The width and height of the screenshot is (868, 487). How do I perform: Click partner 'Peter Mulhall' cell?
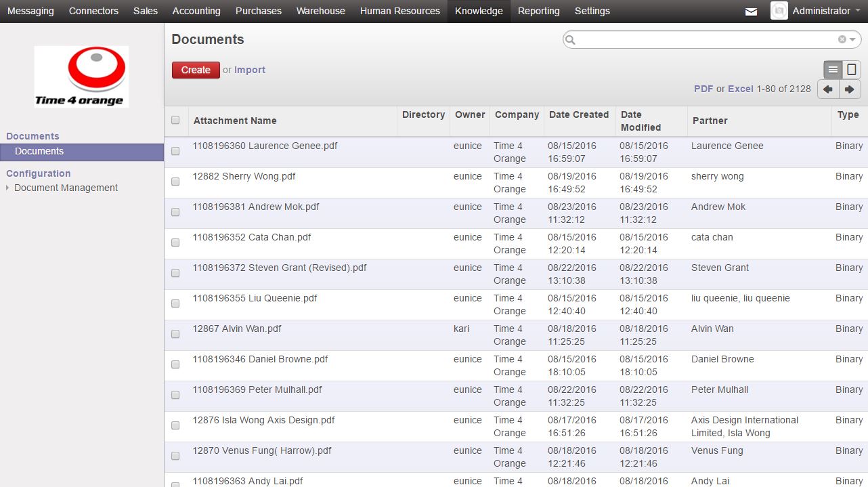pyautogui.click(x=720, y=389)
